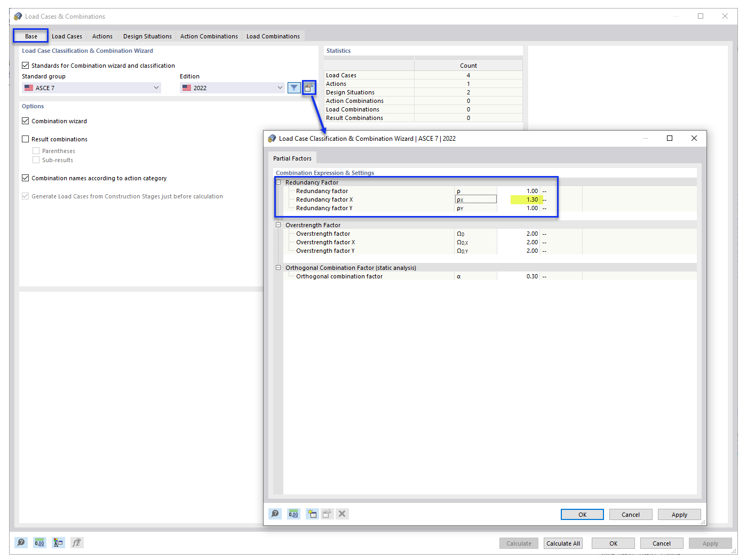Image resolution: width=747 pixels, height=560 pixels.
Task: Click the Result Combinations row in Statistics
Action: 424,118
